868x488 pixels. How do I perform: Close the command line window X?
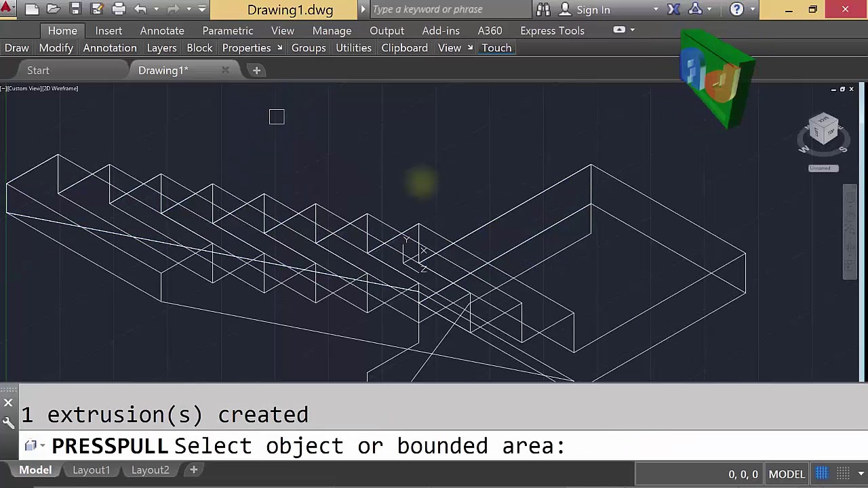pos(8,403)
